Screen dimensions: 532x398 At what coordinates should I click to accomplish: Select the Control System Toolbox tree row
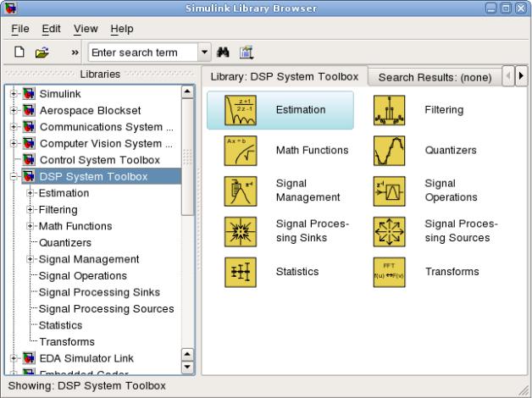coord(100,160)
